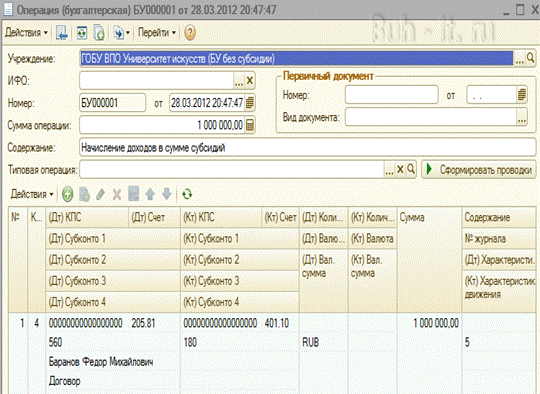Viewport: 540px width, 394px height.
Task: Open calendar for Первичный документ date
Action: click(522, 94)
